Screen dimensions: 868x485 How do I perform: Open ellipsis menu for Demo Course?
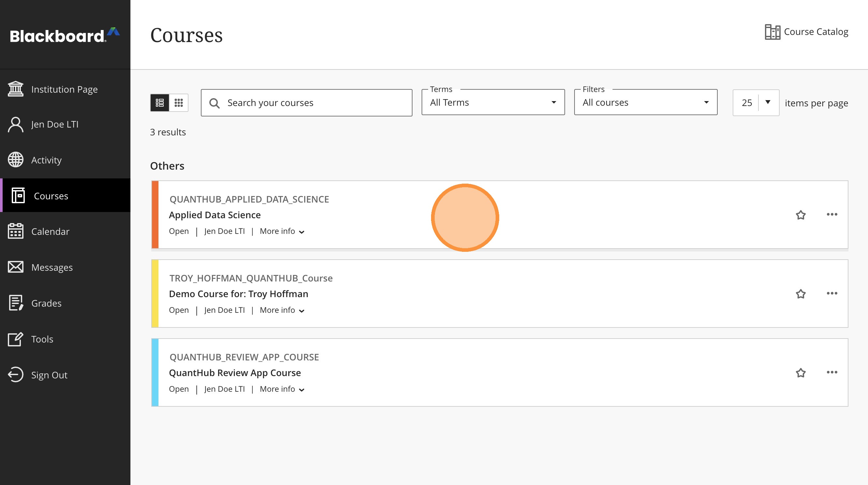[x=831, y=293]
